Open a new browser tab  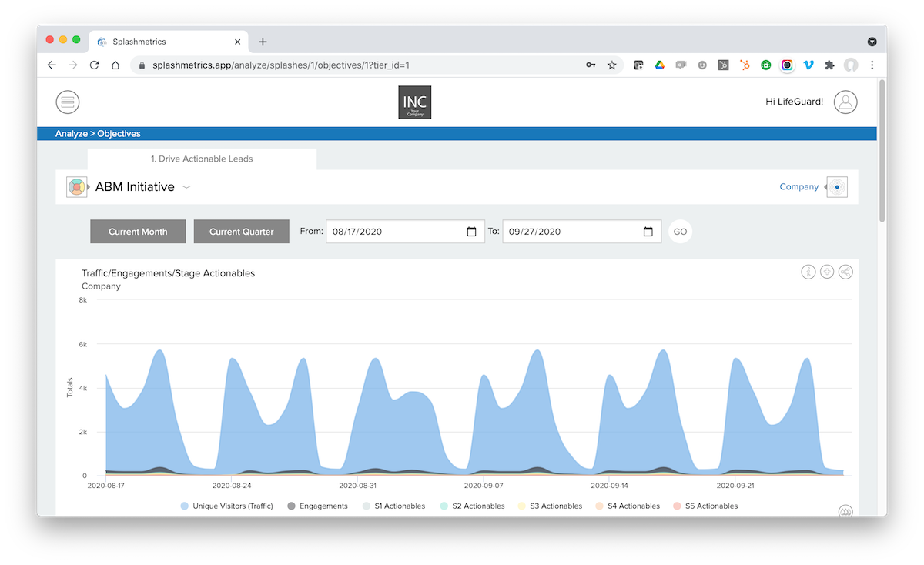pyautogui.click(x=263, y=42)
